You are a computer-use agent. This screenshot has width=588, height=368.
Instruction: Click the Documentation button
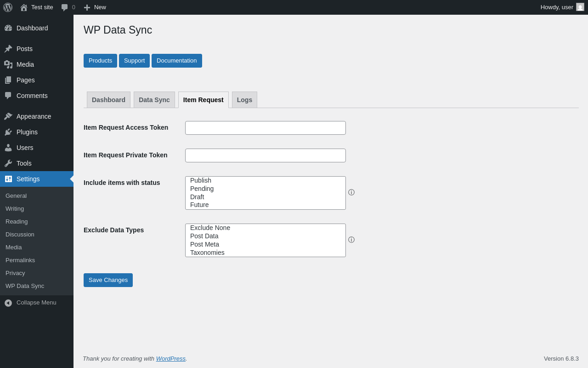(x=176, y=61)
